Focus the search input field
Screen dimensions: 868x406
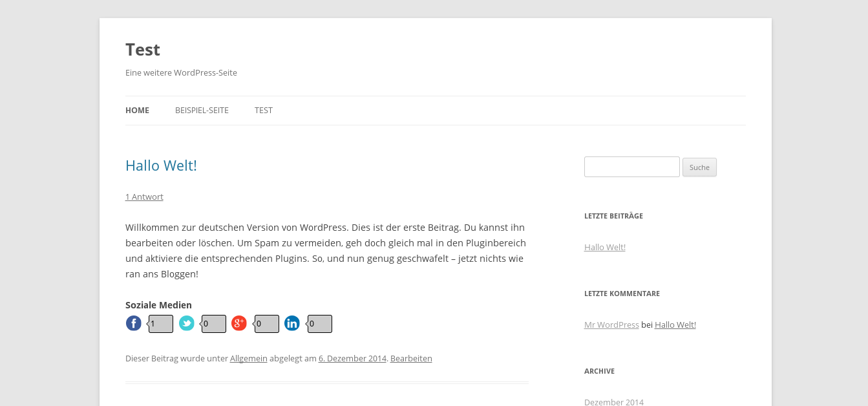pos(632,167)
